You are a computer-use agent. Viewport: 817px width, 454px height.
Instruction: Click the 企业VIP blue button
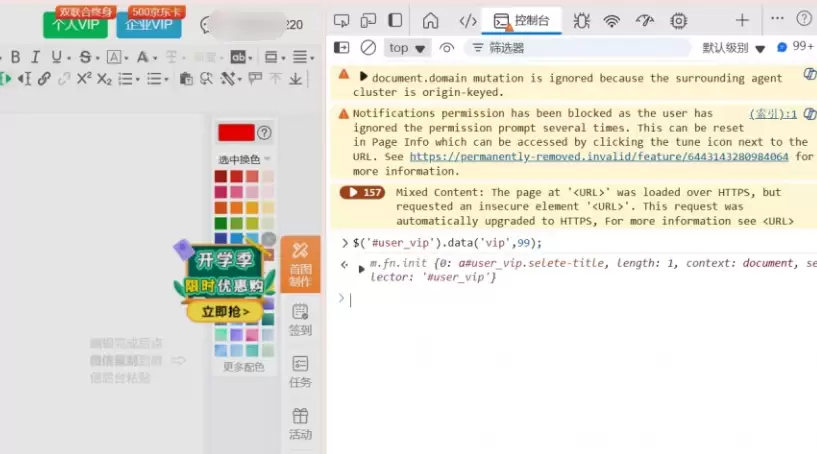[149, 24]
